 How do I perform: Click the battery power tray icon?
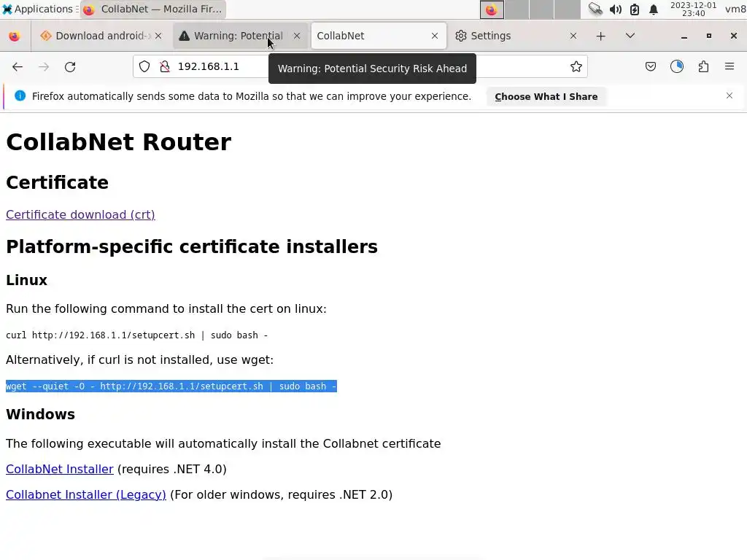pos(635,9)
